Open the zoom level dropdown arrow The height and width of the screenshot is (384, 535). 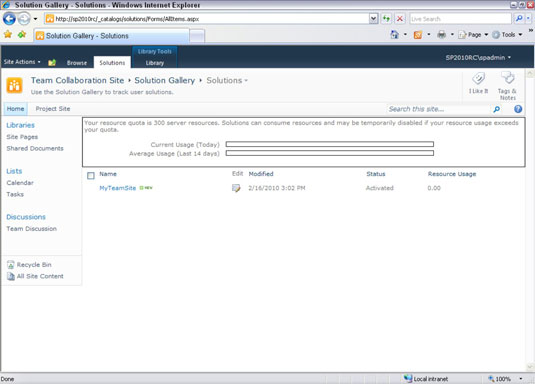pyautogui.click(x=521, y=379)
